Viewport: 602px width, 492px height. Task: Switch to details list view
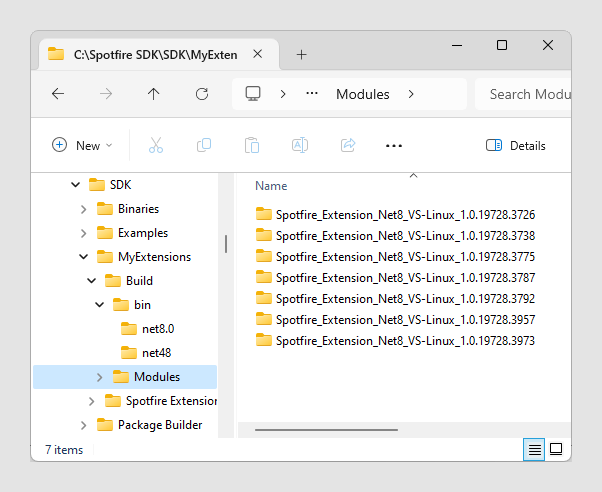[535, 450]
